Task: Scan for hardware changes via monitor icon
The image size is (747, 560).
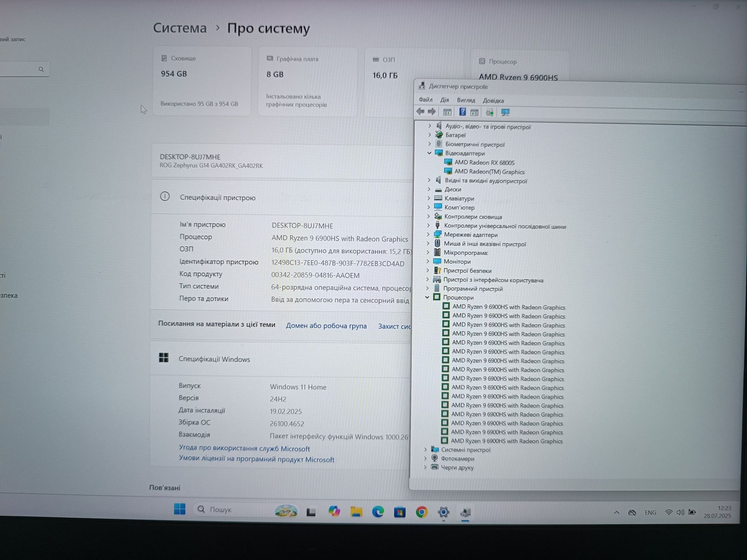Action: (505, 112)
